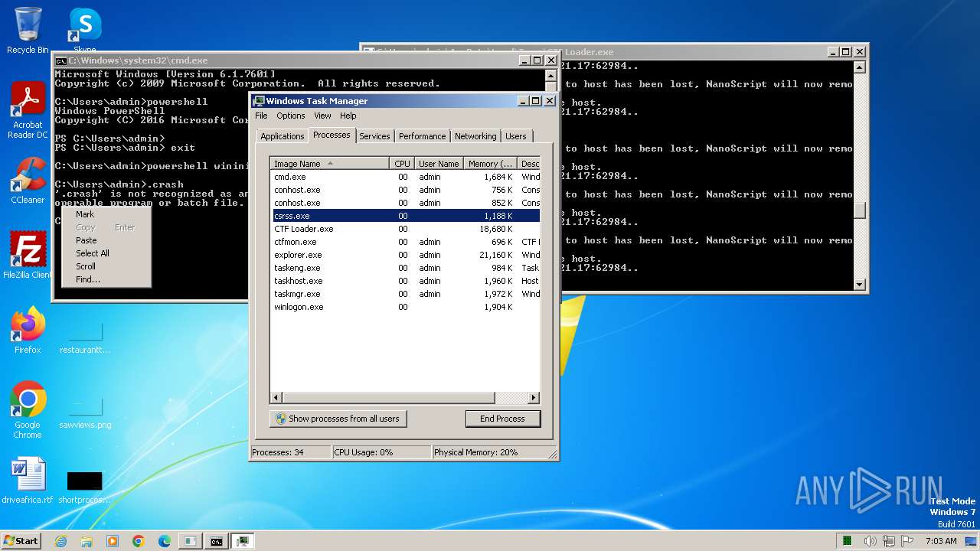Open Skype desktop shortcut
This screenshot has height=551, width=980.
[85, 31]
